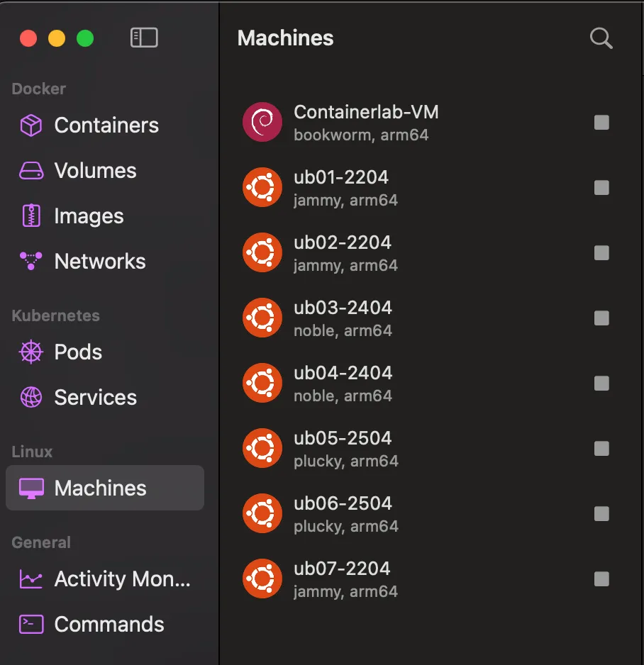
Task: Click the Ubuntu logo beside ub01-2204
Action: (x=262, y=187)
